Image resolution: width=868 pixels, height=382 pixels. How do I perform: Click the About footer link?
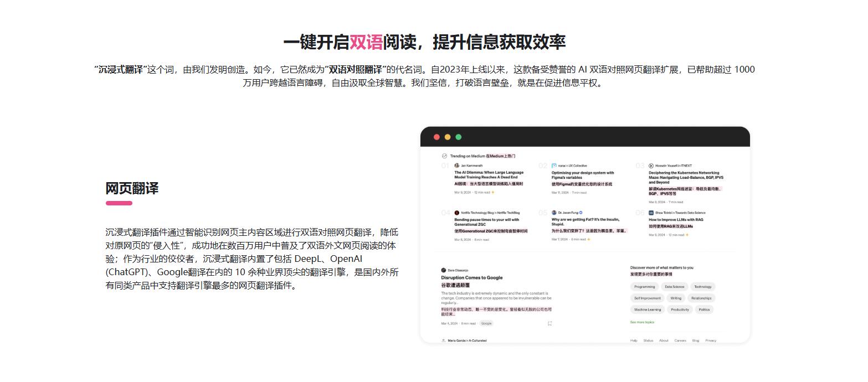(664, 340)
